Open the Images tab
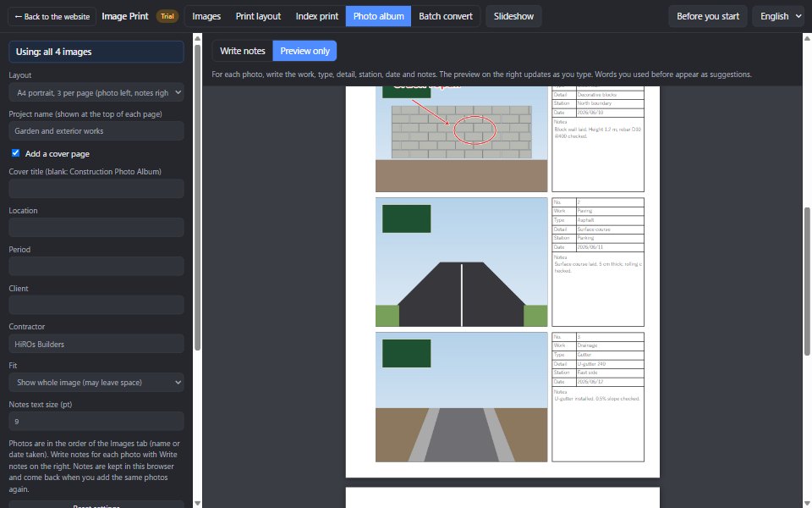The image size is (812, 508). point(206,16)
